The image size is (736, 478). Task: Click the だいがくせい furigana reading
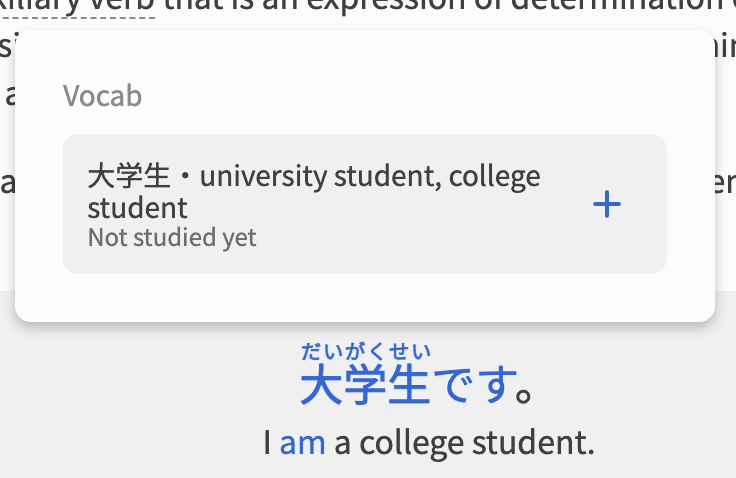[x=366, y=351]
